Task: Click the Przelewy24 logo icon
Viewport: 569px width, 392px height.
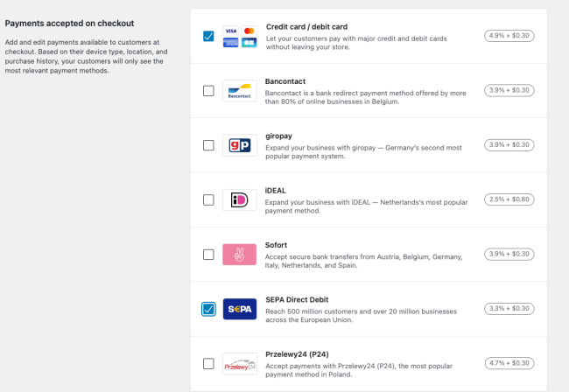Action: (x=239, y=364)
